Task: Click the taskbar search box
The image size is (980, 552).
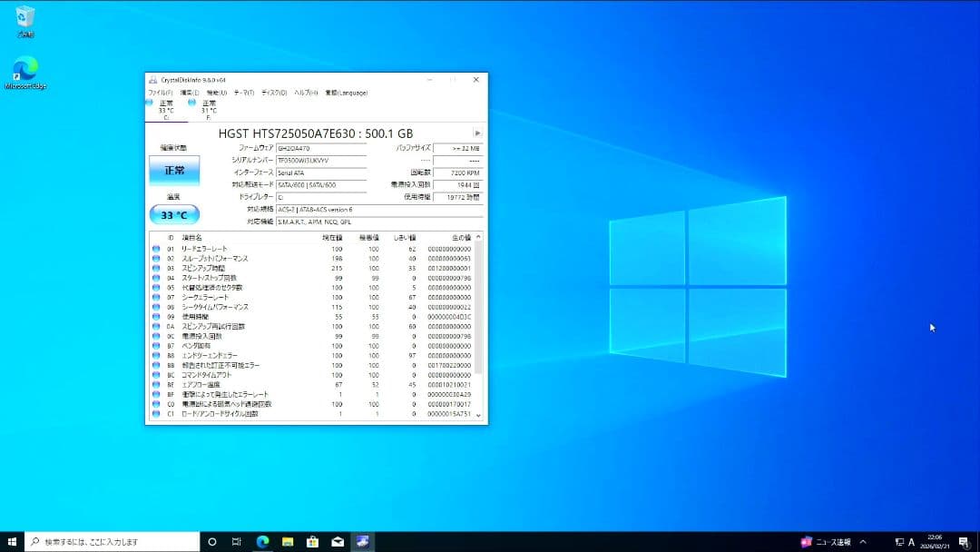Action: click(113, 541)
